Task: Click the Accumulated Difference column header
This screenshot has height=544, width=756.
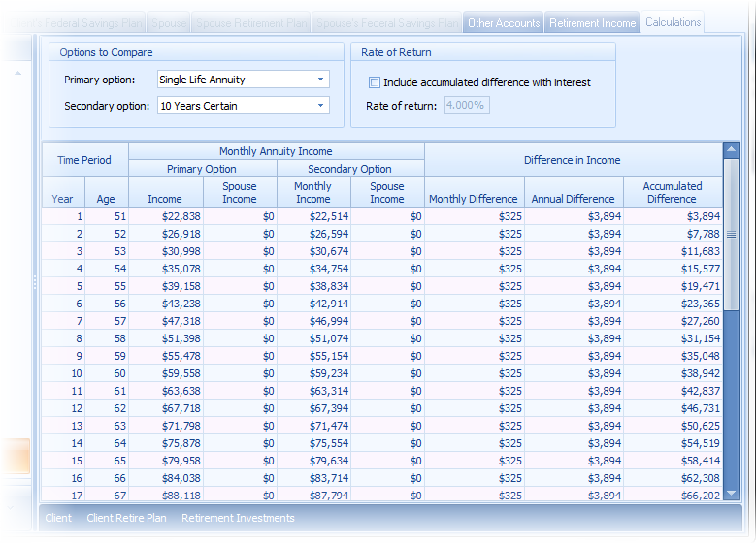Action: [672, 192]
